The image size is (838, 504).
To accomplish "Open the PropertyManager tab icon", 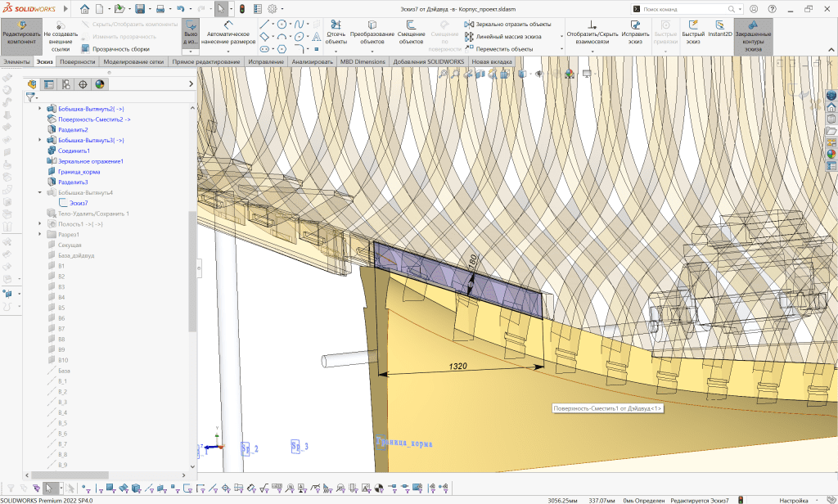I will coord(49,84).
